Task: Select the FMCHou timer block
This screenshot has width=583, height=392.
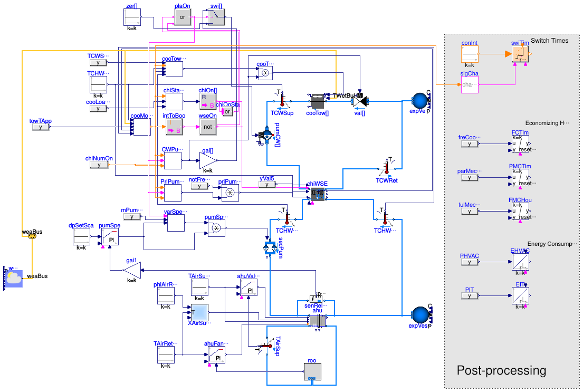Action: pos(521,212)
